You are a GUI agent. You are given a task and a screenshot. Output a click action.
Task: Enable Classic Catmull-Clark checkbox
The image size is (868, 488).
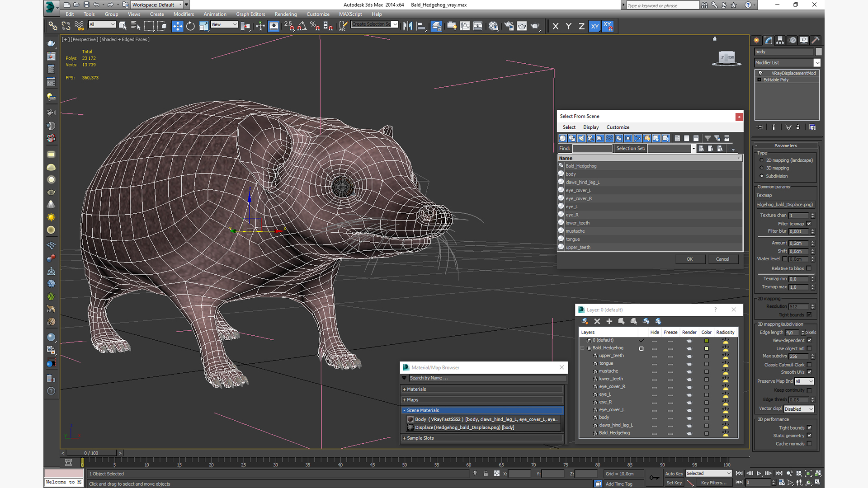point(809,365)
